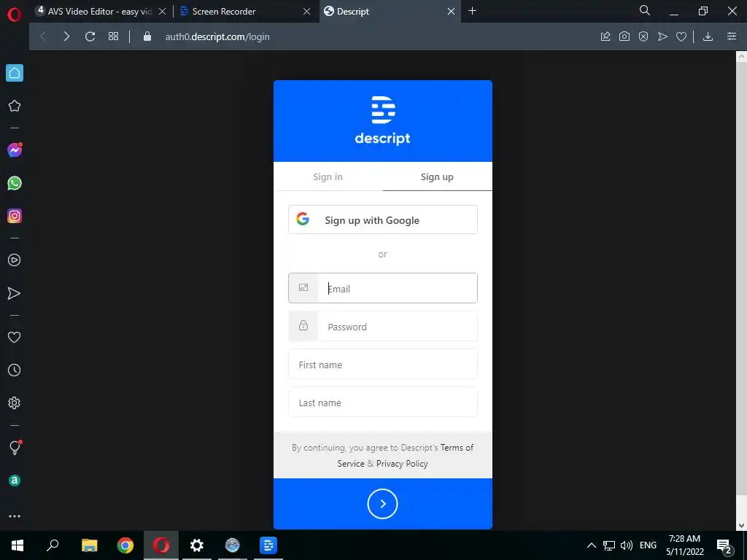Click the Last name field
This screenshot has width=747, height=560.
coord(382,402)
